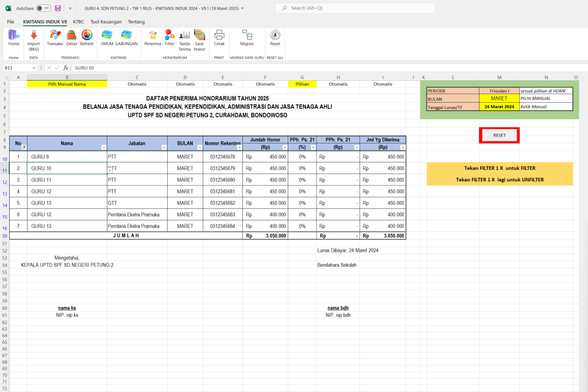Expand the Name Box dropdown arrow
The image size is (588, 392).
pos(34,68)
